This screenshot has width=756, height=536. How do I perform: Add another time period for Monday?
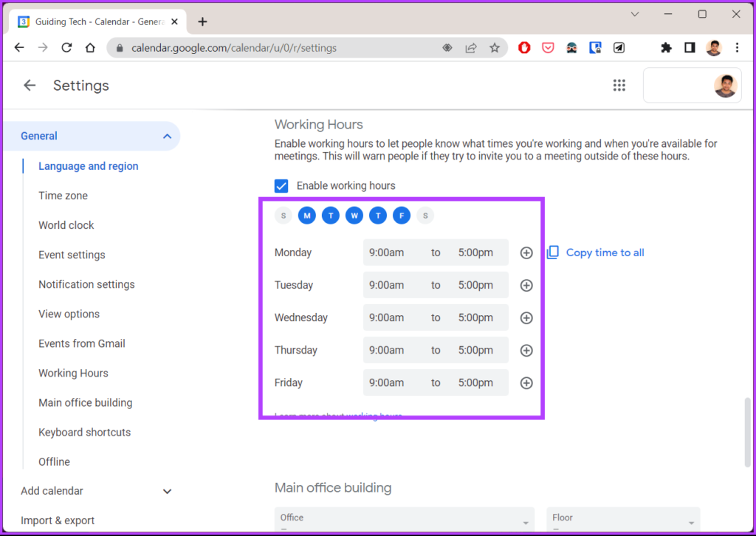pos(526,252)
